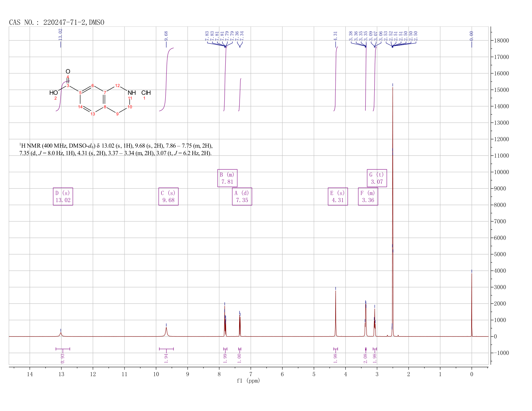Select the CAS NO. 220247-71-2 title text

(x=56, y=22)
